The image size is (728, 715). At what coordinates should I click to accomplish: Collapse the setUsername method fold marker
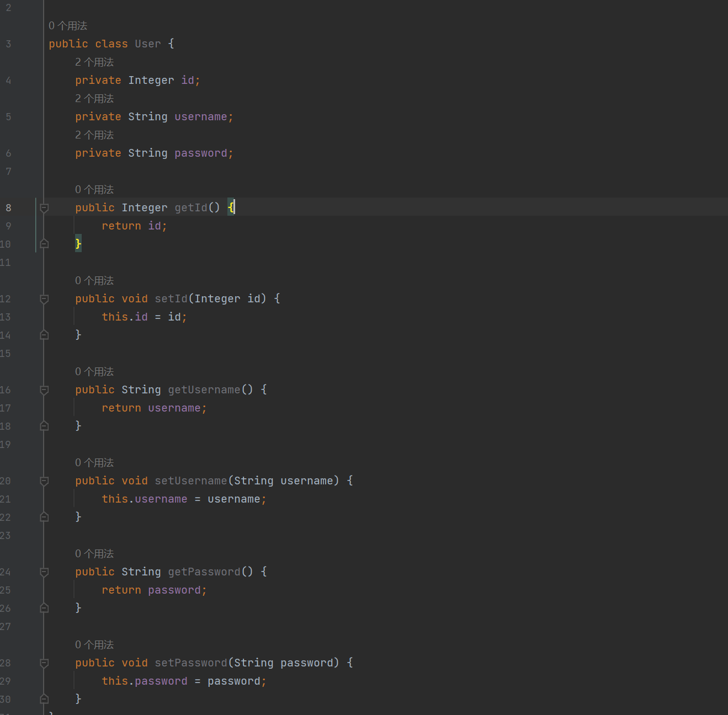(x=44, y=481)
